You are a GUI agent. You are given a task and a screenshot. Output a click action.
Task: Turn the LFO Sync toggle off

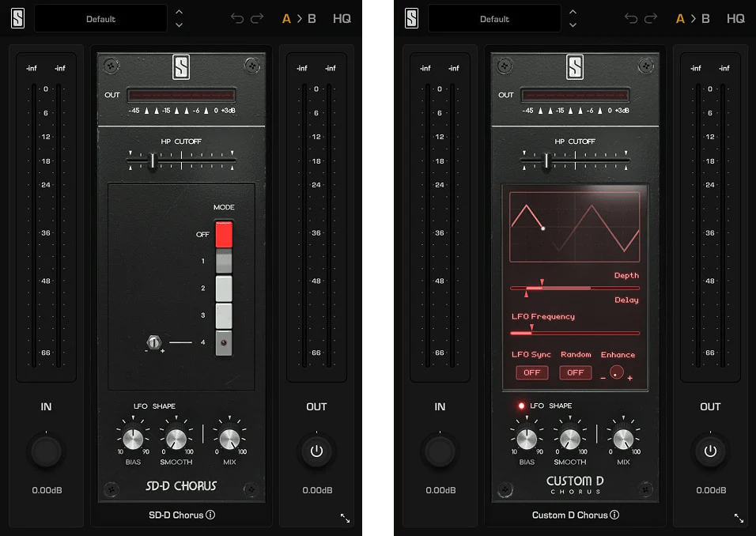coord(531,372)
